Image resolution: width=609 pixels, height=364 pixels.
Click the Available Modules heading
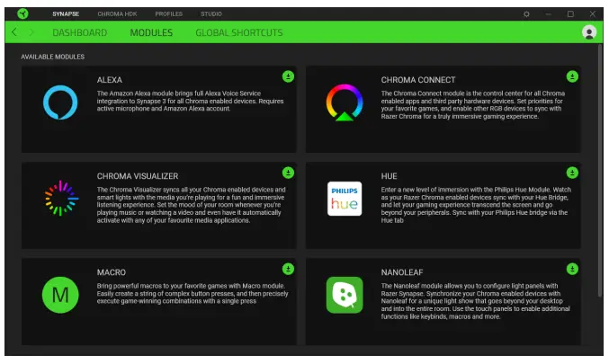click(52, 57)
